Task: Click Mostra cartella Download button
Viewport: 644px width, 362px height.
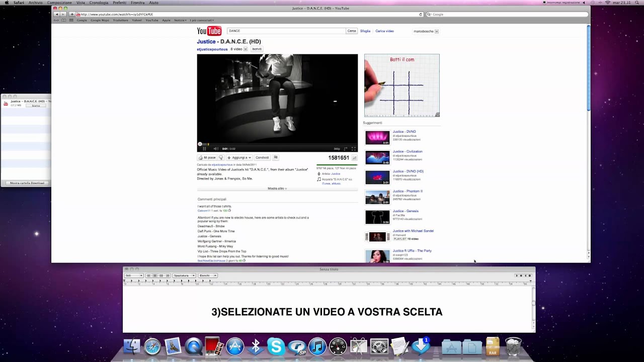Action: pyautogui.click(x=27, y=183)
